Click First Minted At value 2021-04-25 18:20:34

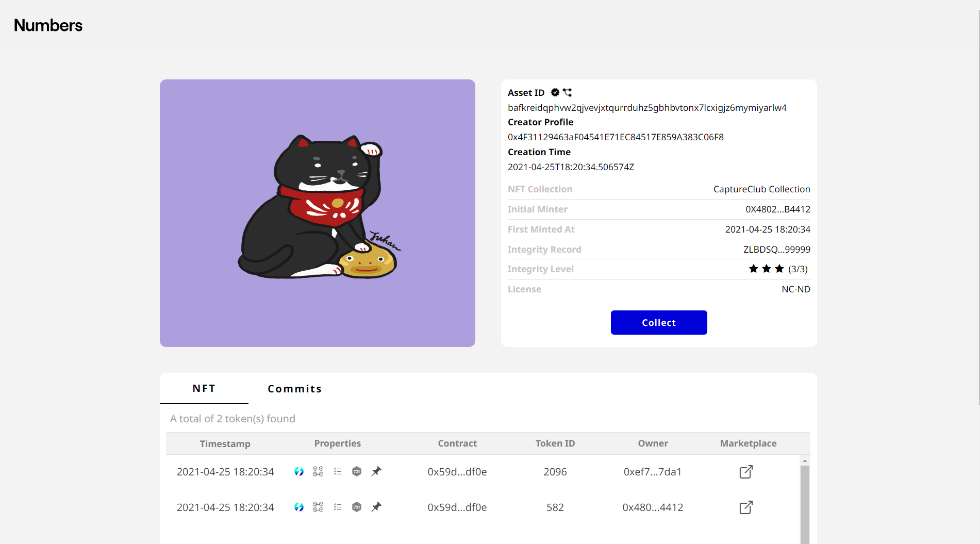[x=768, y=229]
